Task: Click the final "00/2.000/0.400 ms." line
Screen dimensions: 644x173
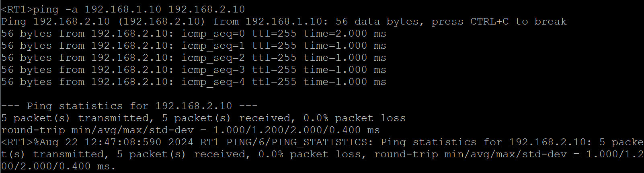Action: [58, 166]
